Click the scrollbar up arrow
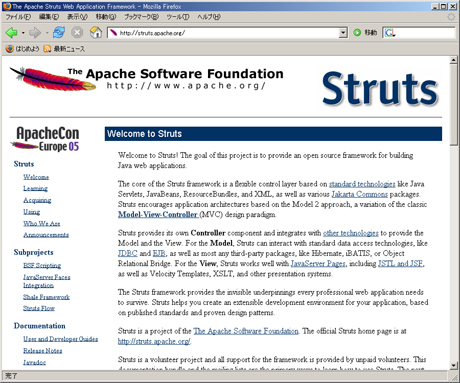 pyautogui.click(x=454, y=60)
